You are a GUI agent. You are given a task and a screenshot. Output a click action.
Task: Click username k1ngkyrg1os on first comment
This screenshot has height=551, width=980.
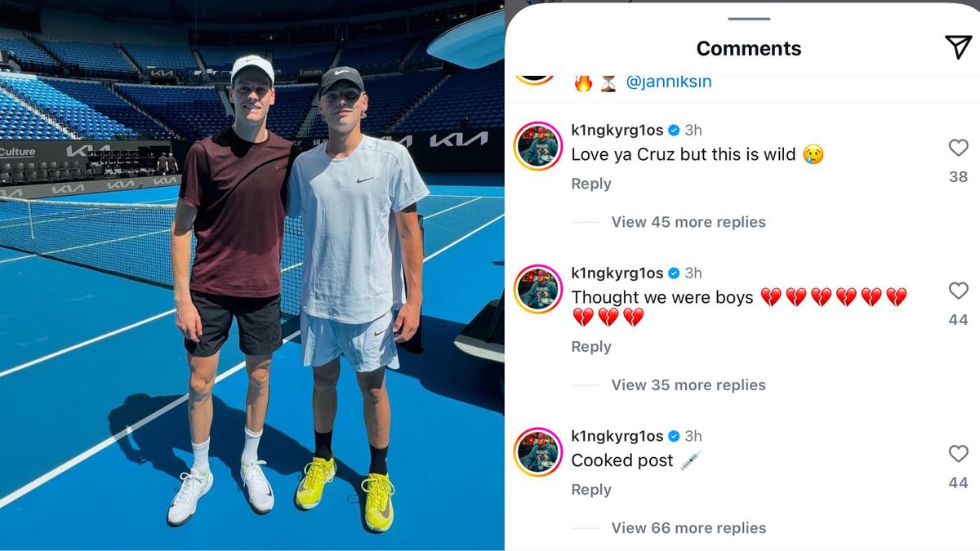coord(617,130)
